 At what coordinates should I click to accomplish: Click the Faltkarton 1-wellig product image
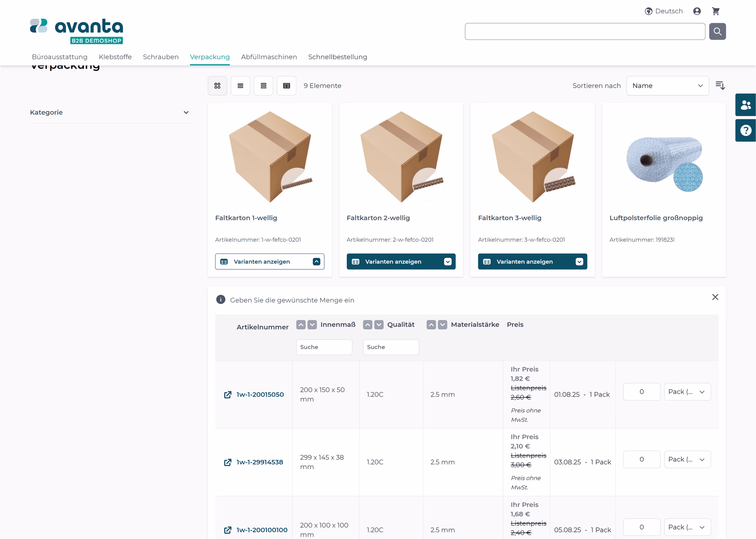270,157
